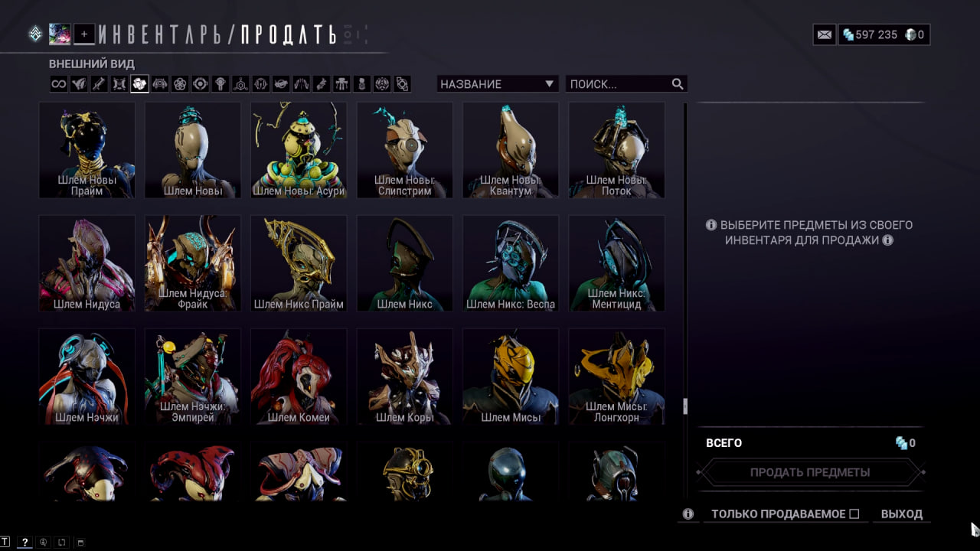Select the sentinel category filter icon
This screenshot has height=551, width=980.
coord(160,84)
